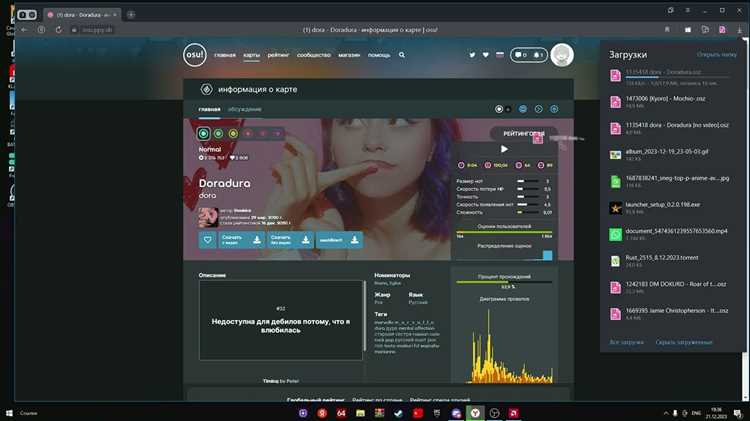This screenshot has height=421, width=750.
Task: Play the beatmap audio preview
Action: click(504, 149)
